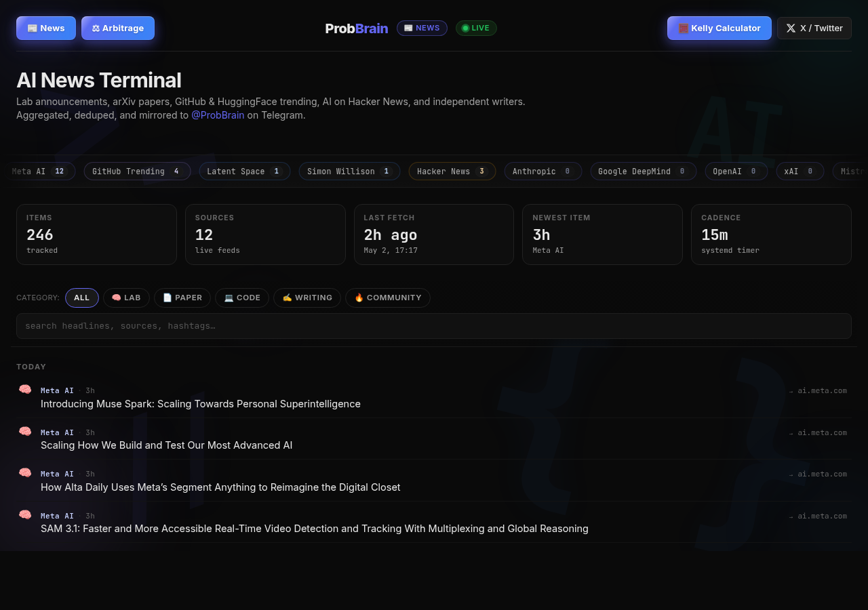Screen dimensions: 868x610
Task: Click the Items 246 tracked card
Action: pyautogui.click(x=96, y=235)
